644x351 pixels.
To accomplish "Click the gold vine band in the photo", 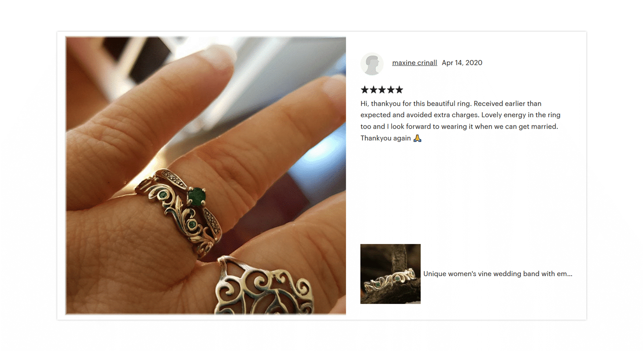I will point(178,211).
